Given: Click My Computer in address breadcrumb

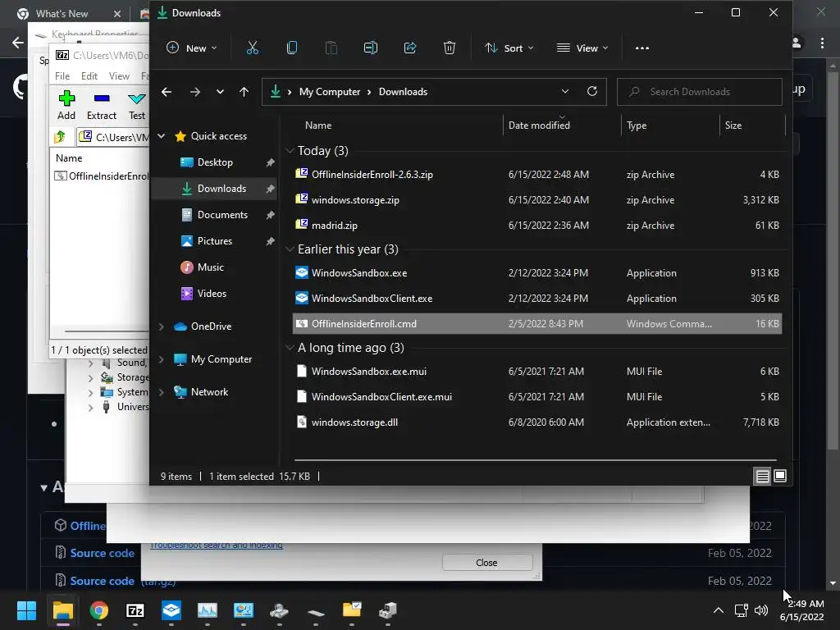Looking at the screenshot, I should (330, 92).
